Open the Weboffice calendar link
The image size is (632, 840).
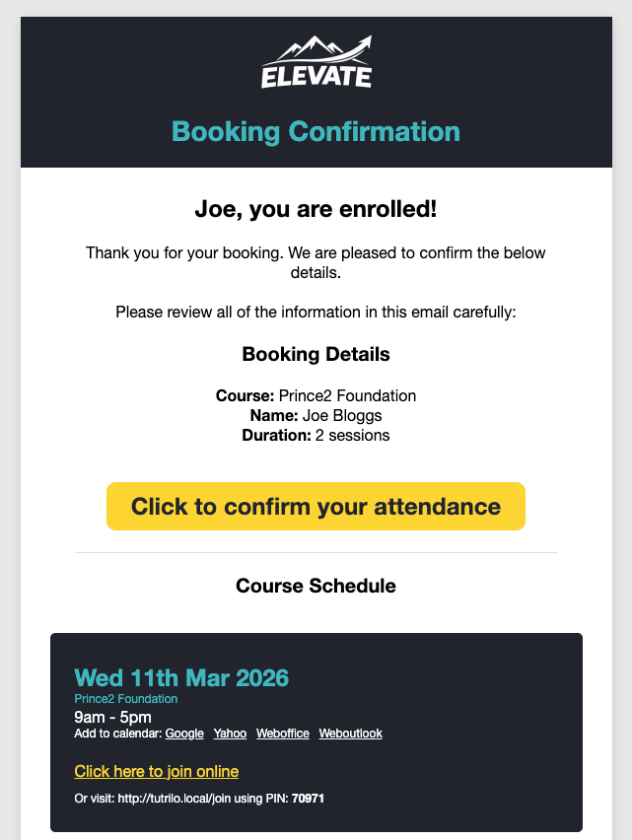pos(282,734)
